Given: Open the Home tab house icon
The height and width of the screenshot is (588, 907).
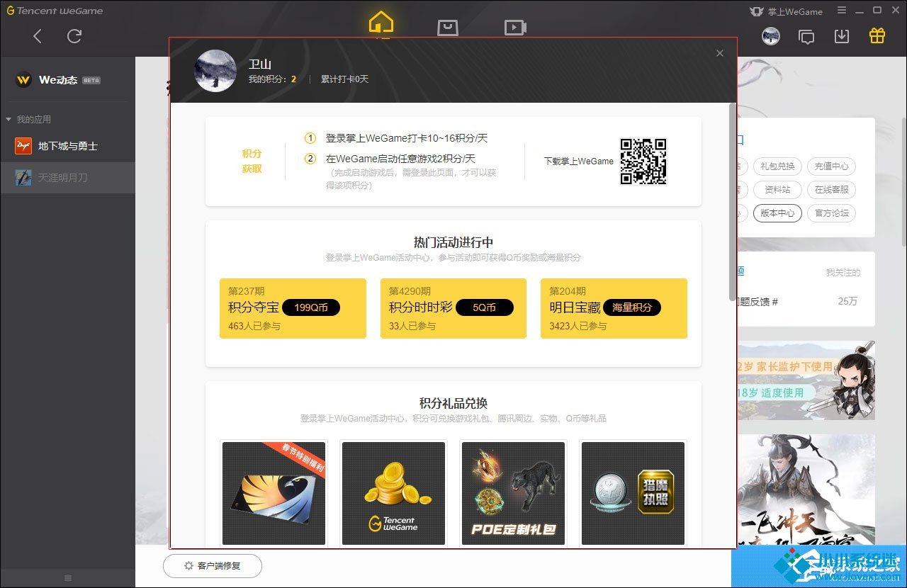Looking at the screenshot, I should tap(381, 22).
